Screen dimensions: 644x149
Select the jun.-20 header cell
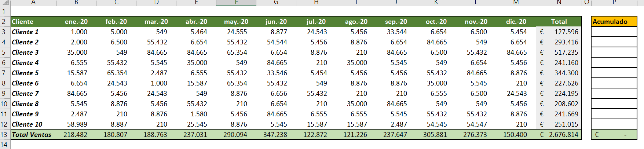pos(276,21)
